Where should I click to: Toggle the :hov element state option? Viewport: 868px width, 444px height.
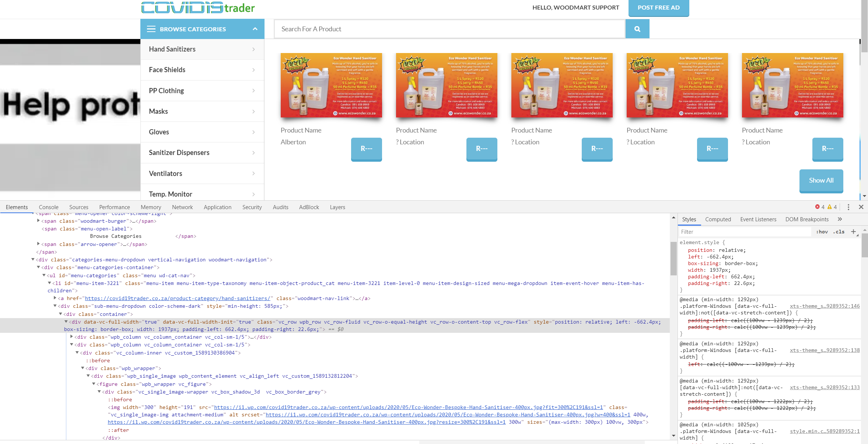point(822,232)
